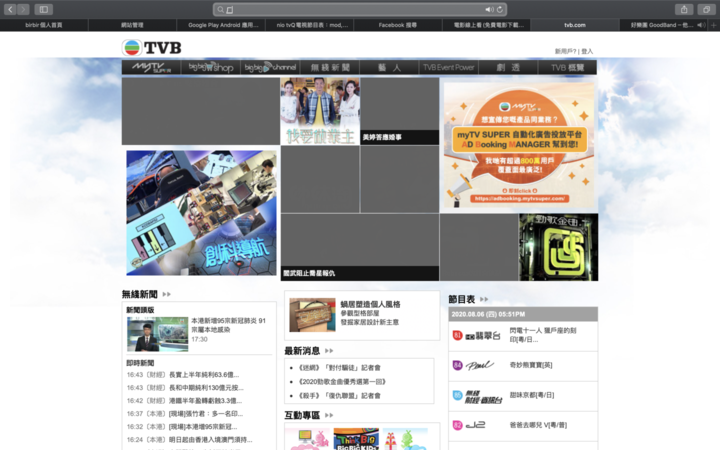
Task: Open 劇透 navigation item
Action: (x=508, y=68)
